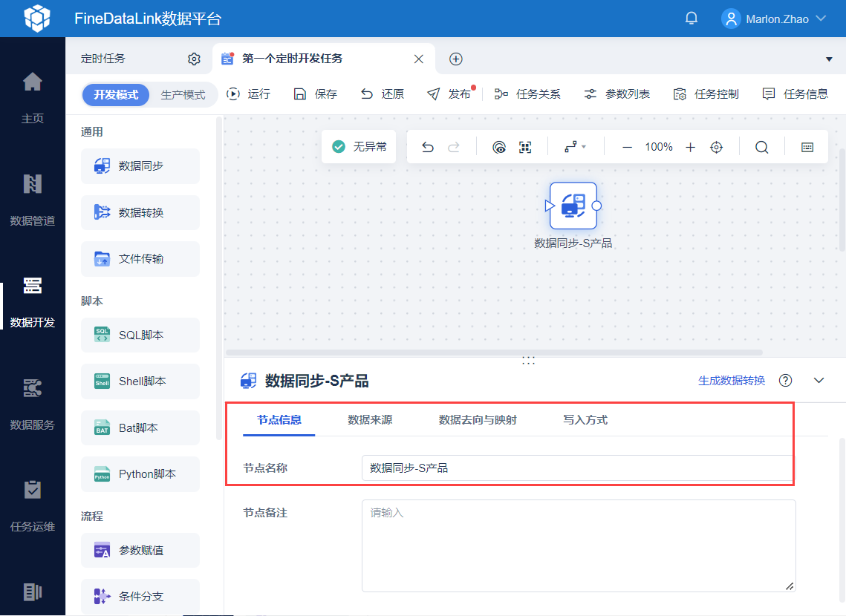This screenshot has width=846, height=616.
Task: Open 数据开发 in the sidebar
Action: pos(33,302)
